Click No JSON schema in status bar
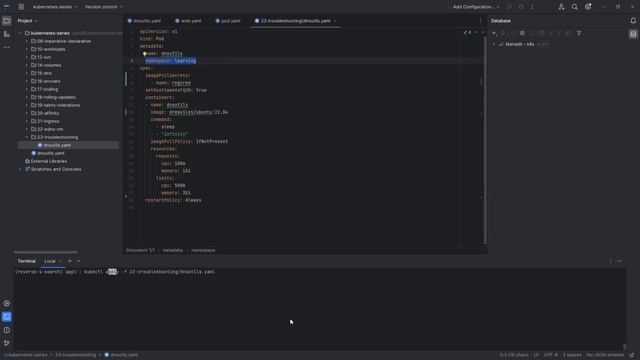 click(x=605, y=355)
